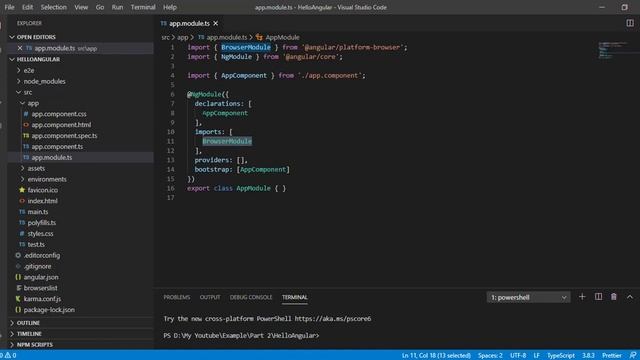Image resolution: width=640 pixels, height=360 pixels.
Task: Open the View menu
Action: (81, 7)
